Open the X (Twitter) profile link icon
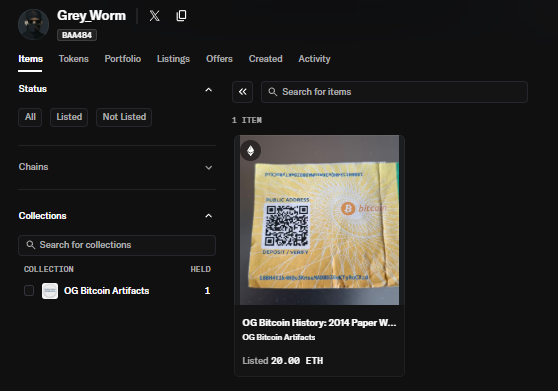This screenshot has height=391, width=558. [x=154, y=16]
